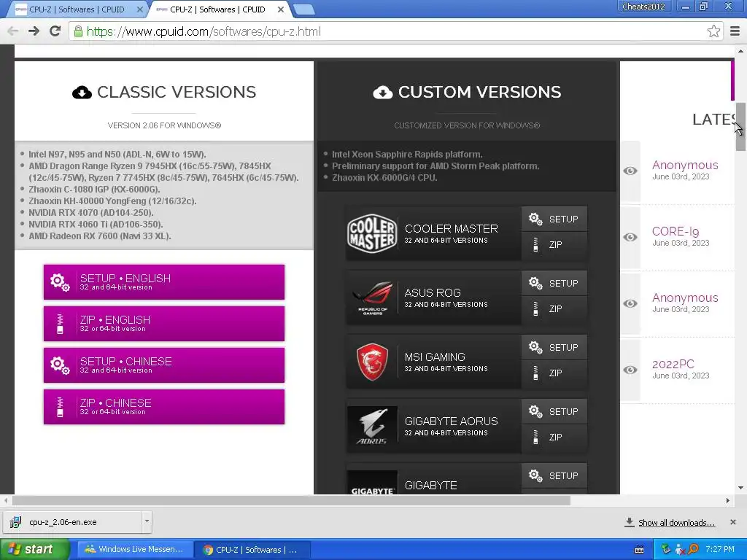Click the ASUS ROG logo
Viewport: 747px width, 560px height.
coord(372,297)
